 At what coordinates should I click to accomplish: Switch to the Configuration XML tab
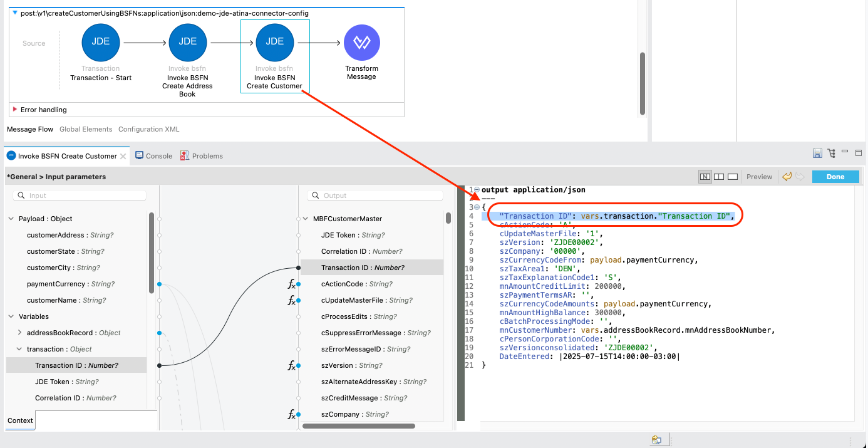tap(148, 129)
